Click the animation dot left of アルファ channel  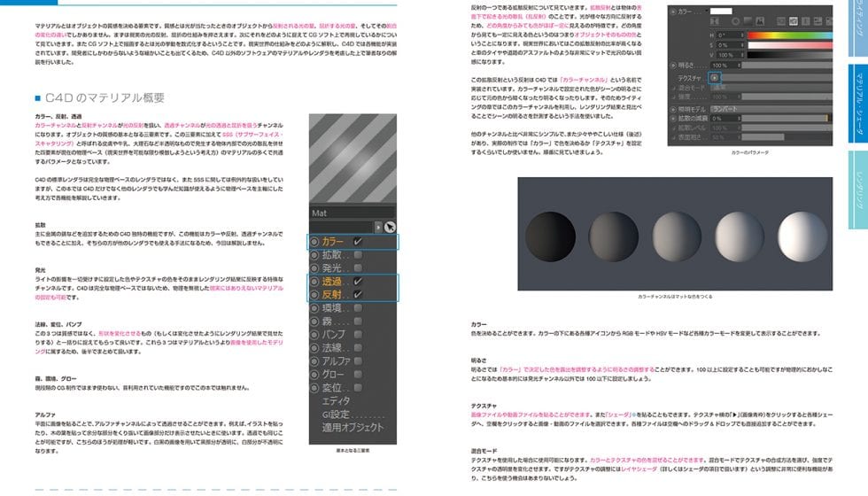click(x=314, y=361)
